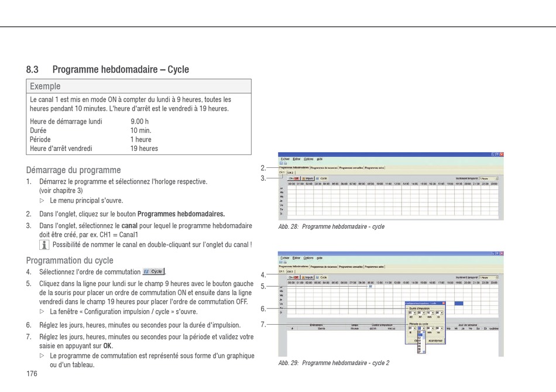Click the scrollbar of the open hours list
The height and width of the screenshot is (392, 556).
[424, 342]
